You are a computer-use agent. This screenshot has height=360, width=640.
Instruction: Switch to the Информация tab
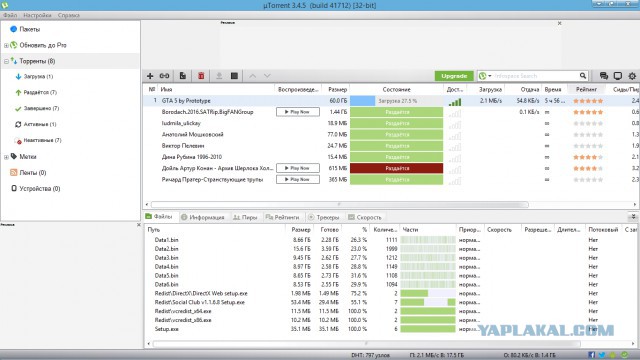(202, 218)
